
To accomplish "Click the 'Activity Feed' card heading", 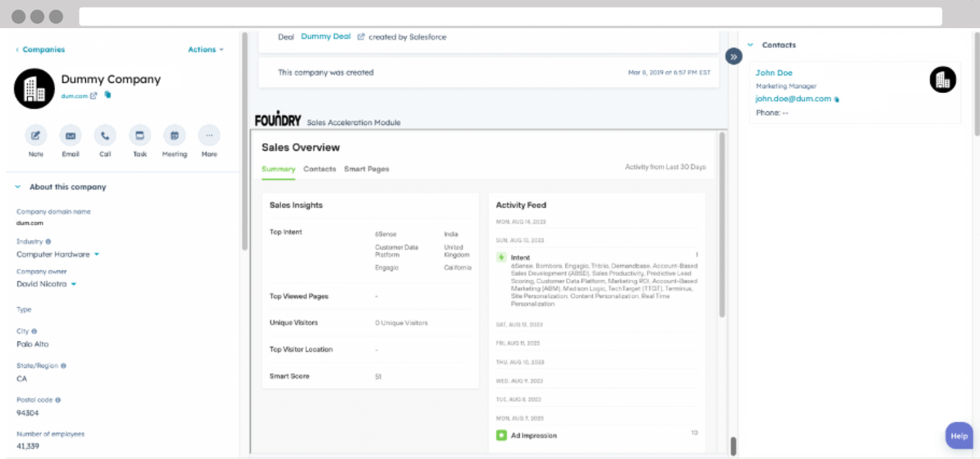I will (521, 205).
